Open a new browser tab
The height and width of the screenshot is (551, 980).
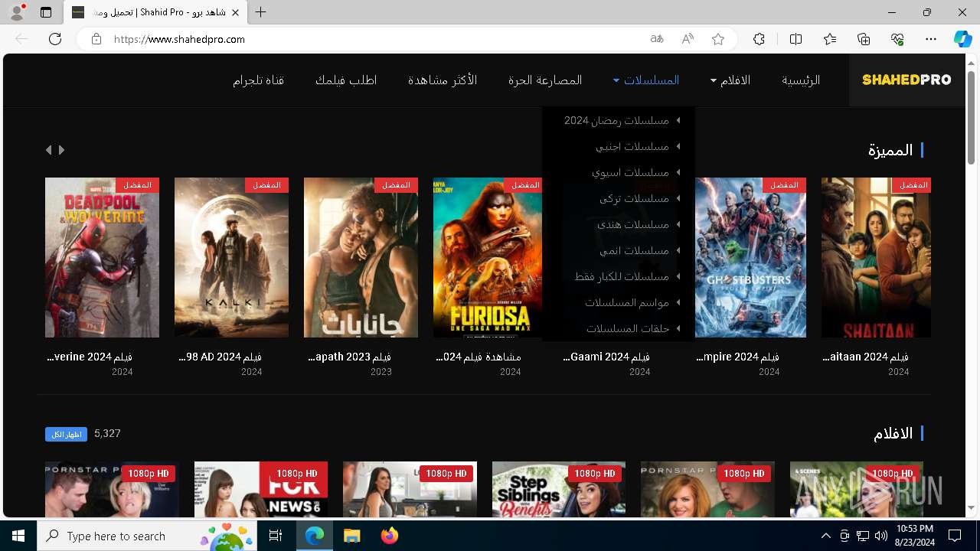click(261, 12)
